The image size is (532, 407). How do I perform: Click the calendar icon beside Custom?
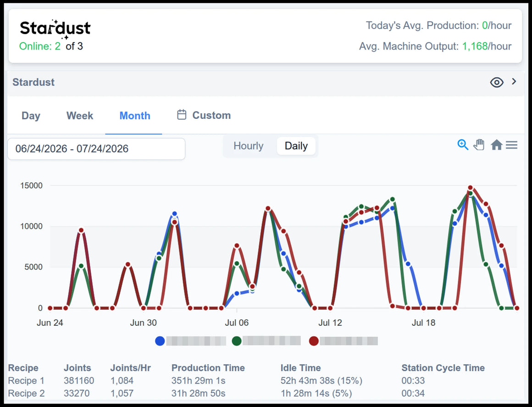point(182,115)
